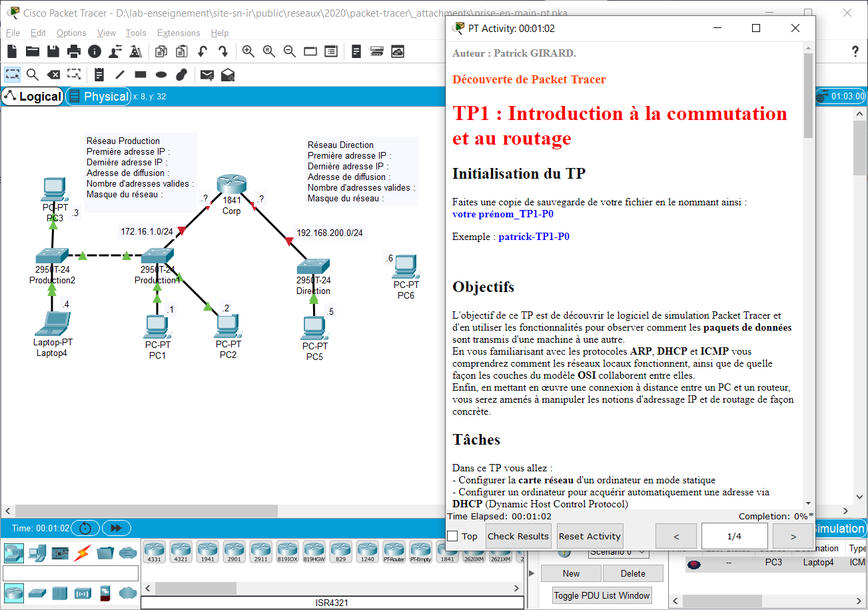Undo the last action
Image resolution: width=868 pixels, height=610 pixels.
pos(203,51)
